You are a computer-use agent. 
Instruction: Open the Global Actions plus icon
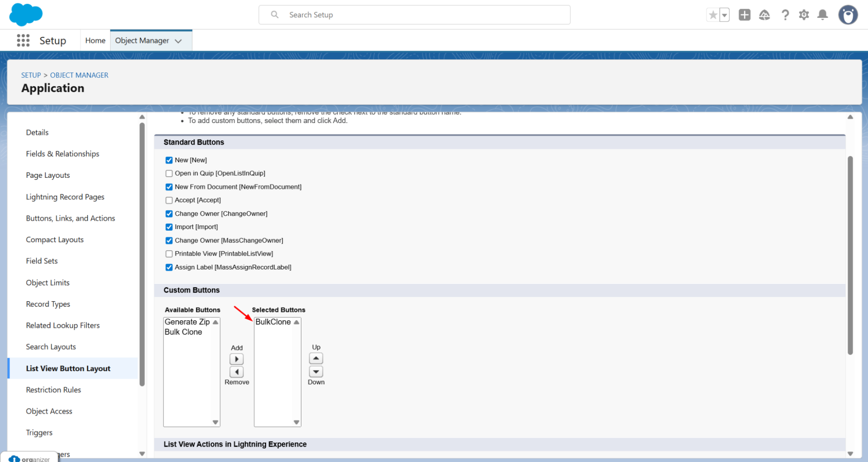click(x=744, y=15)
